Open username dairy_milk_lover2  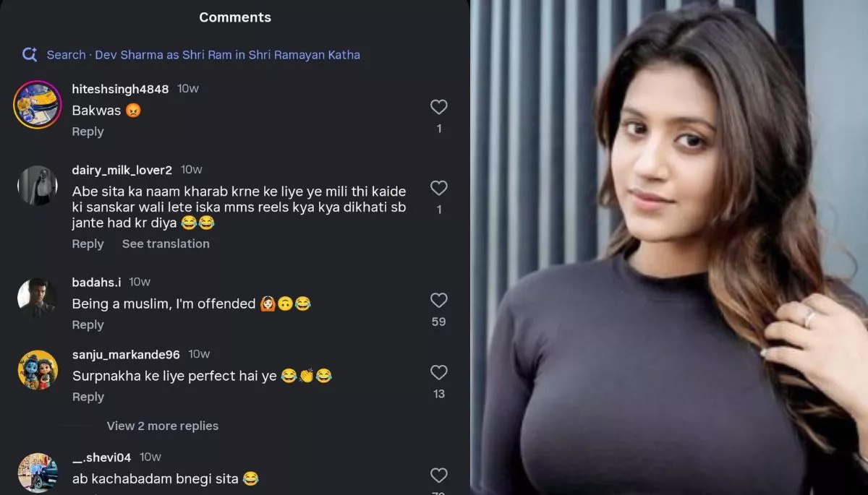pos(122,170)
